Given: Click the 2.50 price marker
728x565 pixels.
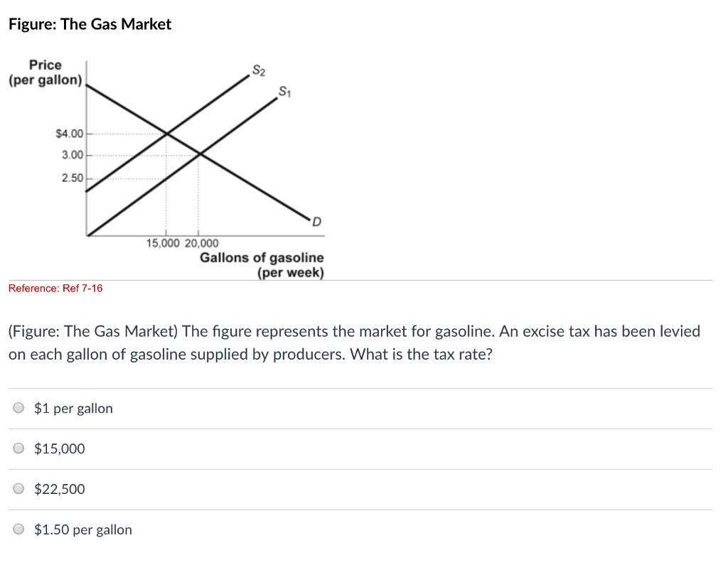Looking at the screenshot, I should [71, 177].
